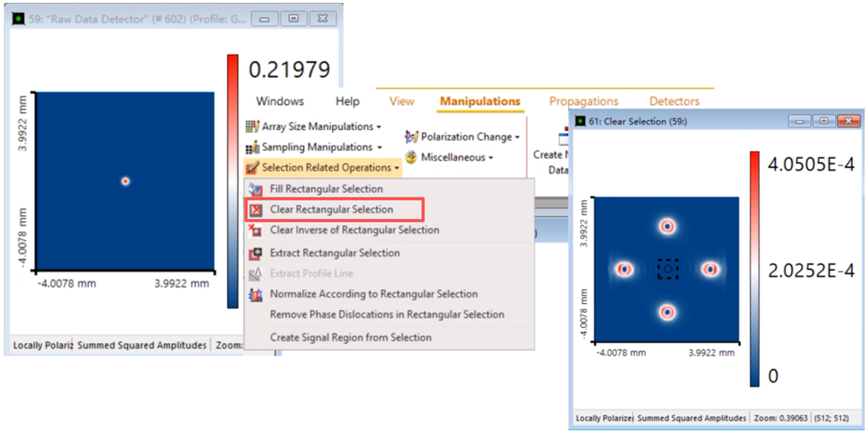Select Remove Phase Dislocations in Rectangular Selection
This screenshot has width=868, height=433.
tap(387, 314)
